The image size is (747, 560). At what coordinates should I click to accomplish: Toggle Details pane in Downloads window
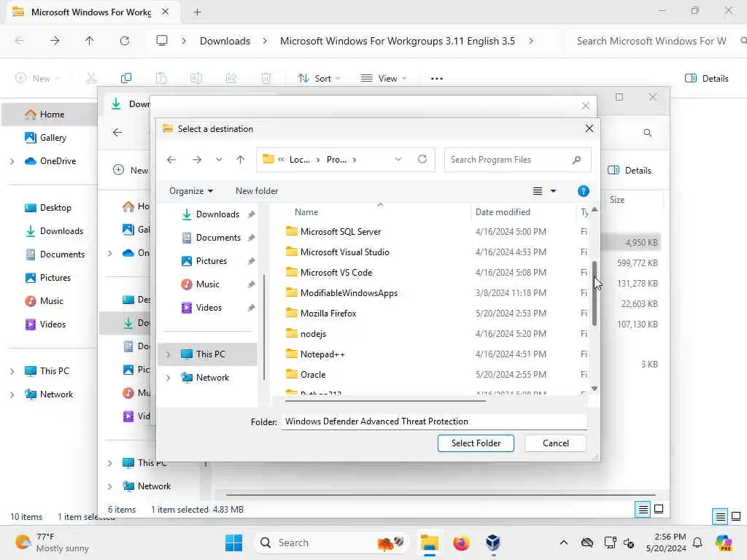(630, 171)
